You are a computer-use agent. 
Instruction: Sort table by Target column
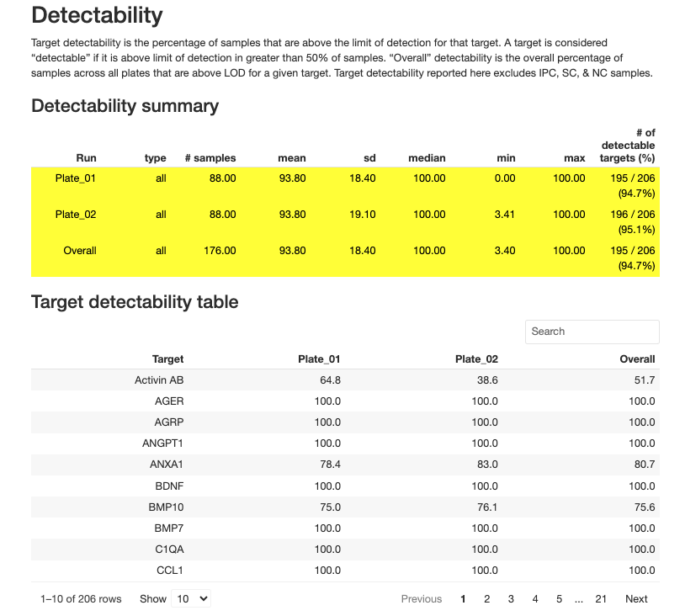pos(167,359)
